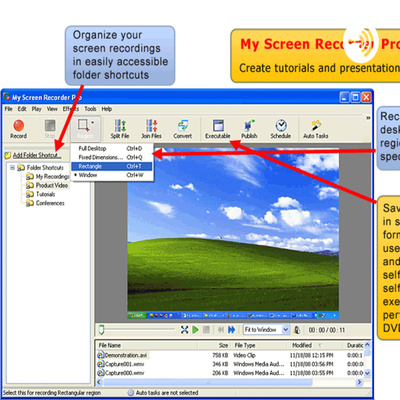Select the Window region option
The image size is (400, 400).
pos(112,175)
